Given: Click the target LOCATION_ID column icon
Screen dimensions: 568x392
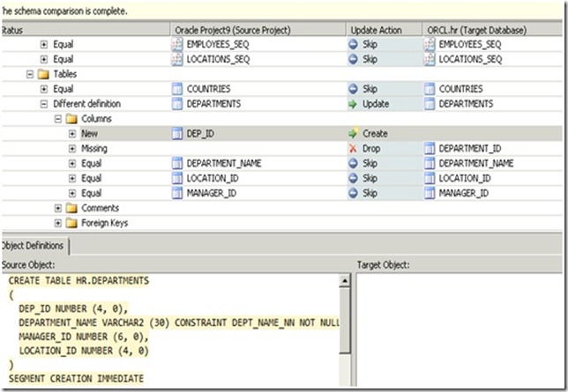Looking at the screenshot, I should [430, 178].
